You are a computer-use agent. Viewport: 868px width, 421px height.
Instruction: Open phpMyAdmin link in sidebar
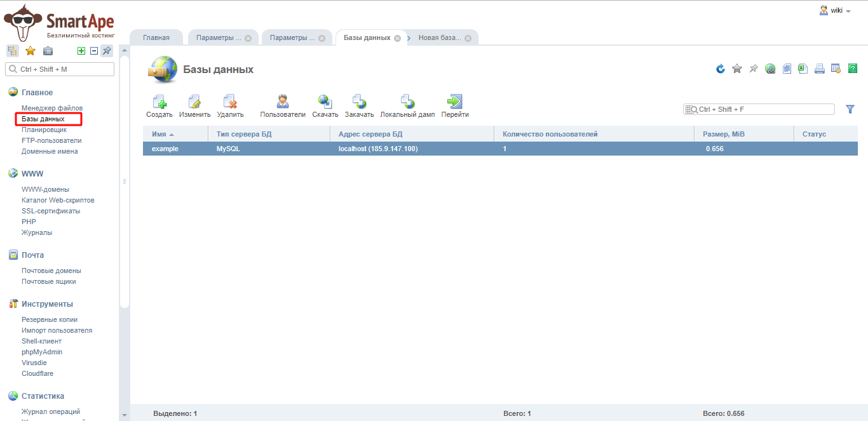pyautogui.click(x=42, y=352)
